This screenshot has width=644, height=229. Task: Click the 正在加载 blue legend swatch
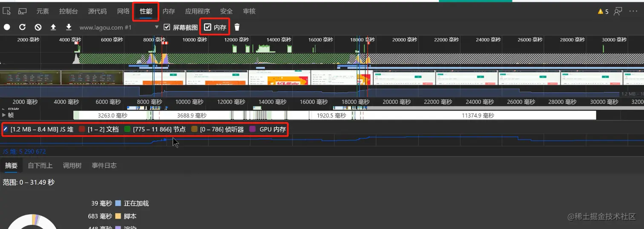[x=118, y=203]
